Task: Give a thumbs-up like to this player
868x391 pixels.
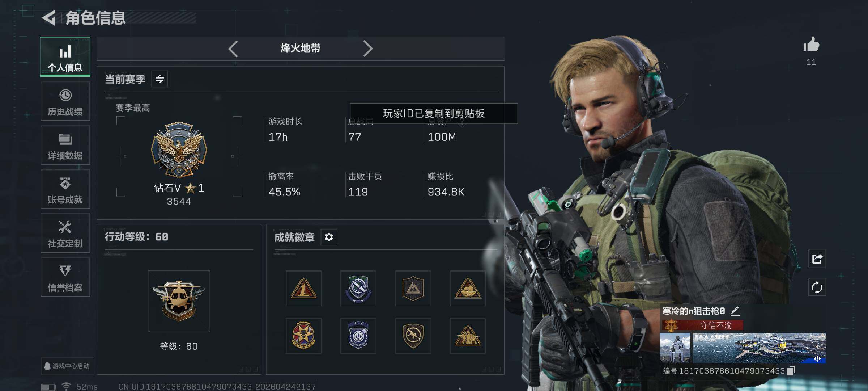Action: tap(811, 45)
